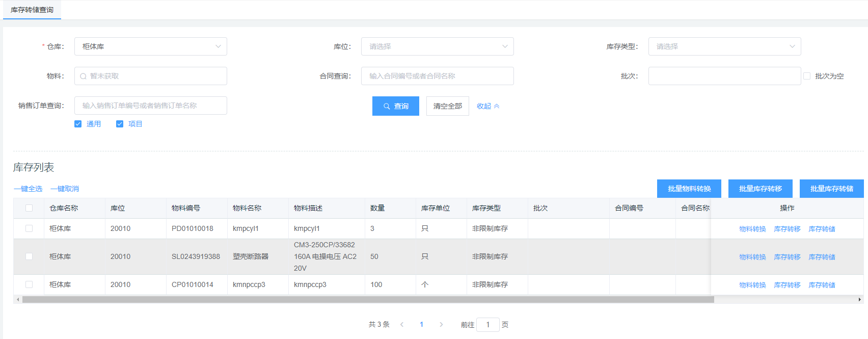Select page 1 in pagination
The height and width of the screenshot is (339, 868).
(x=421, y=325)
